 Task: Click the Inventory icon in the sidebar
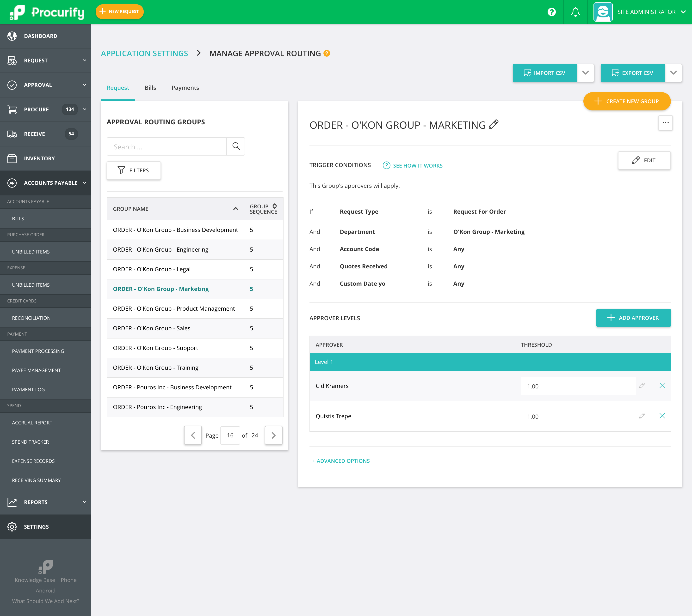[12, 158]
